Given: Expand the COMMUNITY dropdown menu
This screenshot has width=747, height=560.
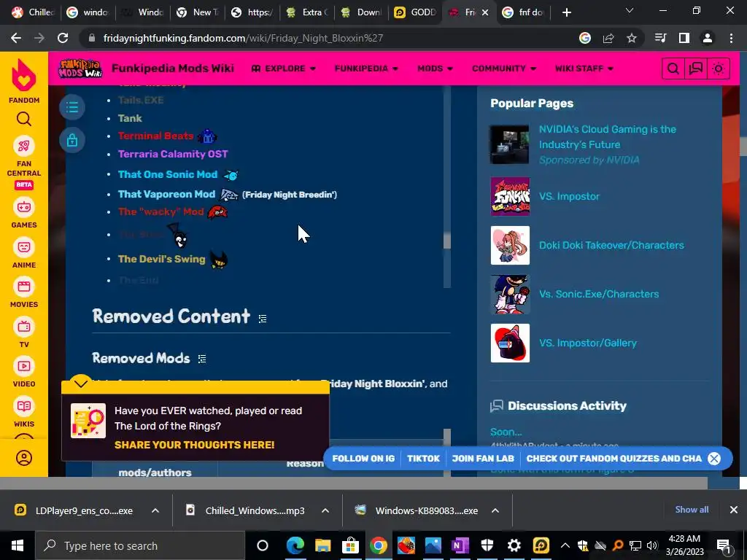Looking at the screenshot, I should click(x=504, y=69).
